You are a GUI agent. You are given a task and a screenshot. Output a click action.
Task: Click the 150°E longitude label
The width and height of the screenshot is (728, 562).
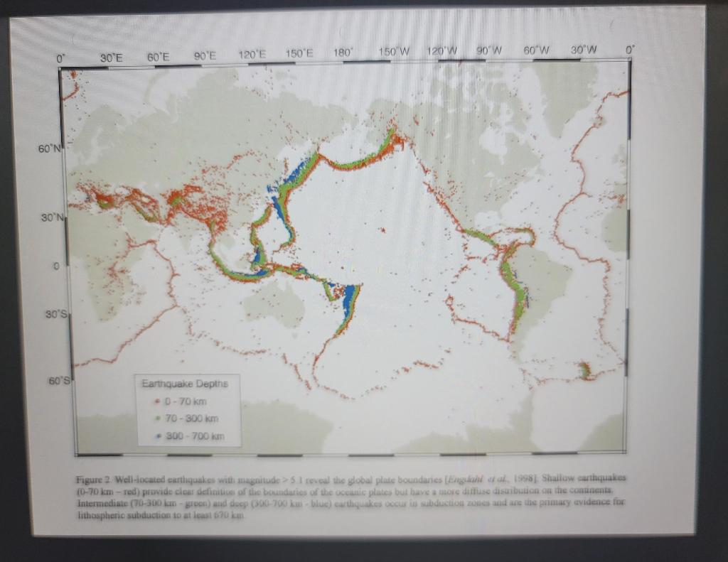click(x=299, y=53)
